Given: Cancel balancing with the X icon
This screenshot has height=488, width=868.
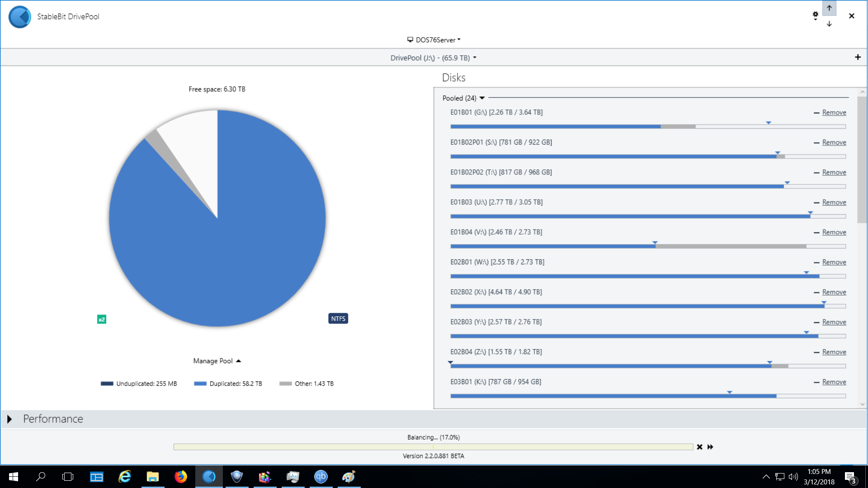Looking at the screenshot, I should coord(699,447).
